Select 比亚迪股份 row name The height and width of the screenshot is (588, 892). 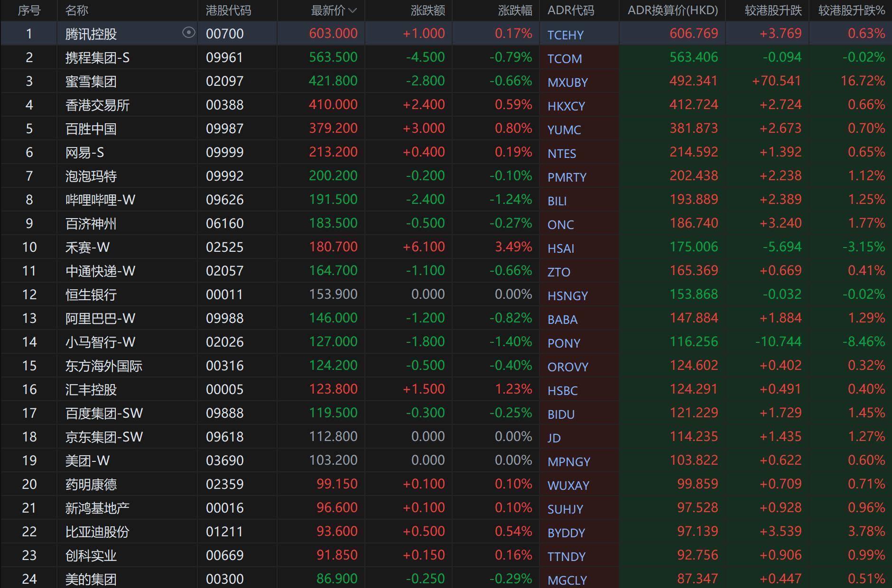[97, 532]
